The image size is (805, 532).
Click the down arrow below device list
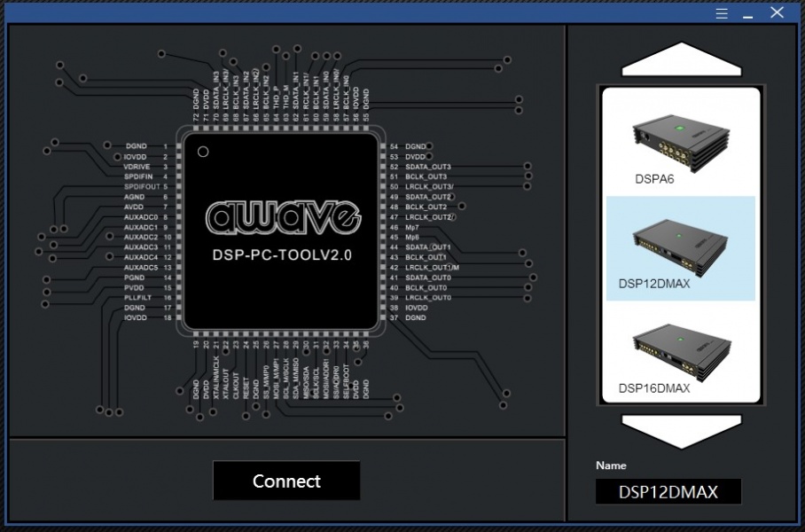pos(682,432)
